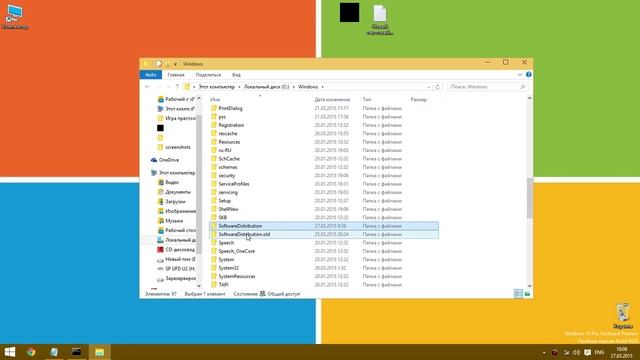Click the SoftwareDistribution folder icon
Screen dimensions: 640x360
213,226
